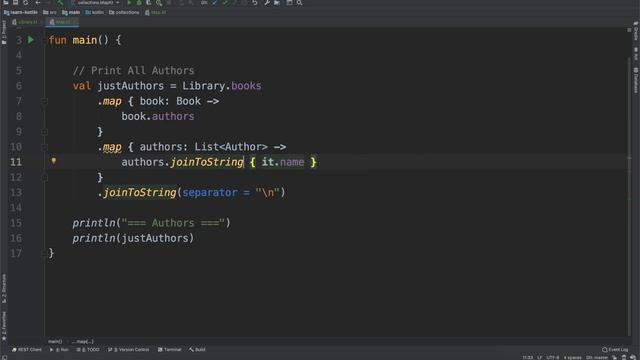Click the Search Everywhere magnifier in toolbar

tap(299, 3)
